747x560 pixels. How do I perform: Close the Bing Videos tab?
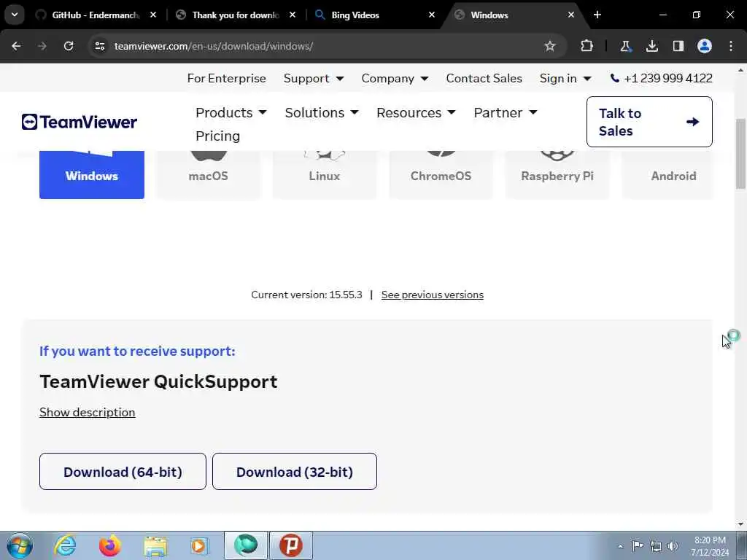pos(432,15)
